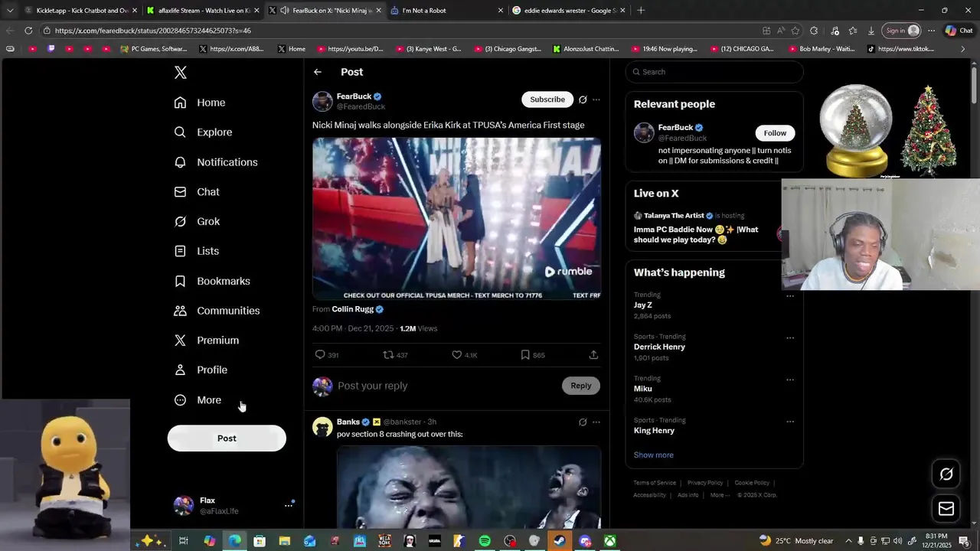Open floating messages envelope button
980x551 pixels.
click(946, 508)
